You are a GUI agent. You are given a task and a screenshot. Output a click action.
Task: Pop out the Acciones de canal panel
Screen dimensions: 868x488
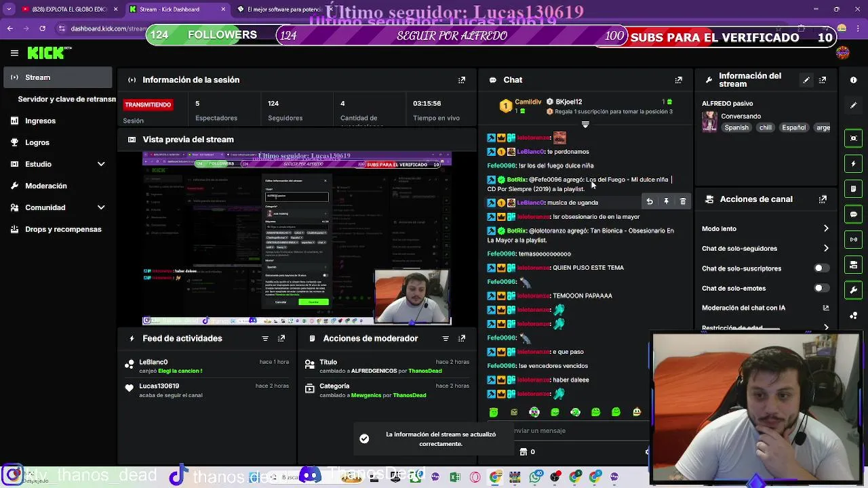pos(823,199)
